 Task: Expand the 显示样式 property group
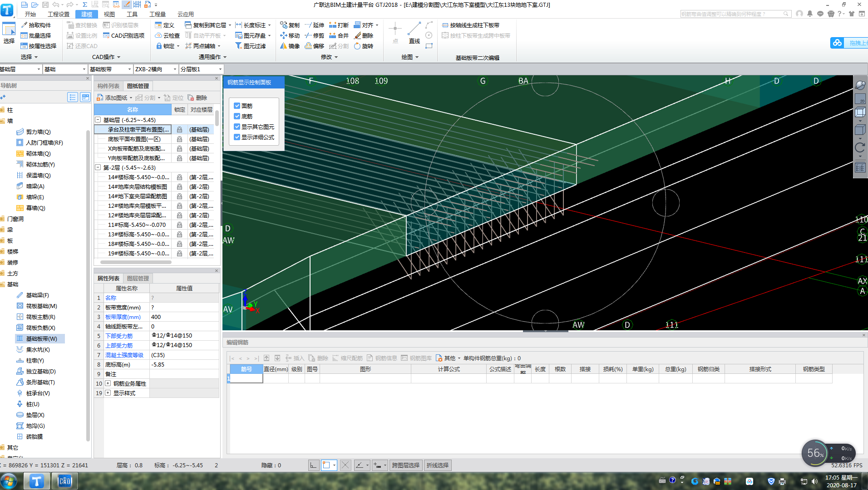(108, 393)
